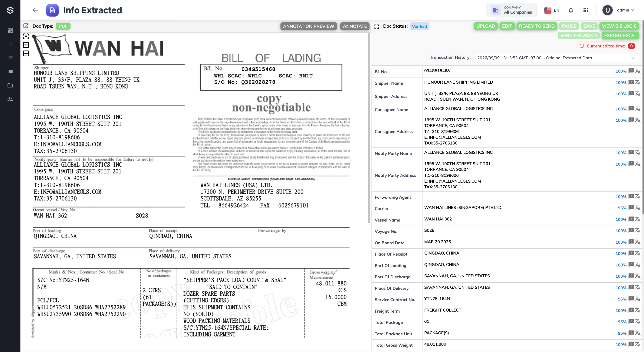The height and width of the screenshot is (352, 644).
Task: Click the SAVE button
Action: (x=589, y=26)
